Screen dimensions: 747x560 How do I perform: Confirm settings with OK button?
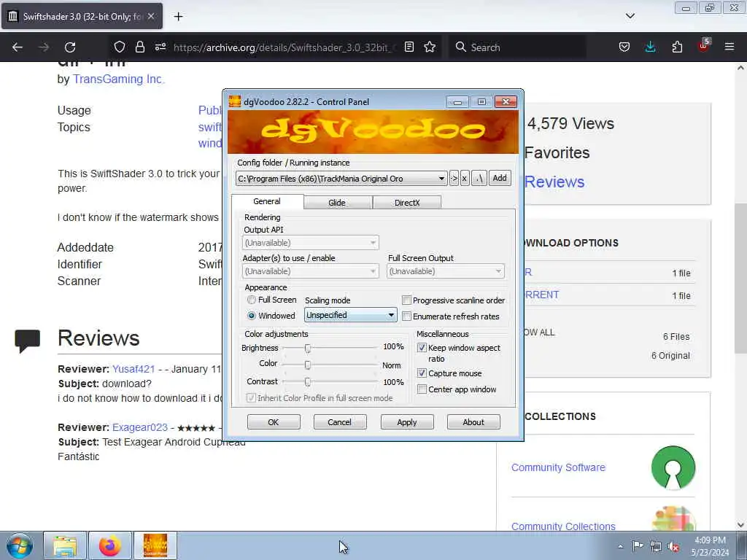click(274, 422)
